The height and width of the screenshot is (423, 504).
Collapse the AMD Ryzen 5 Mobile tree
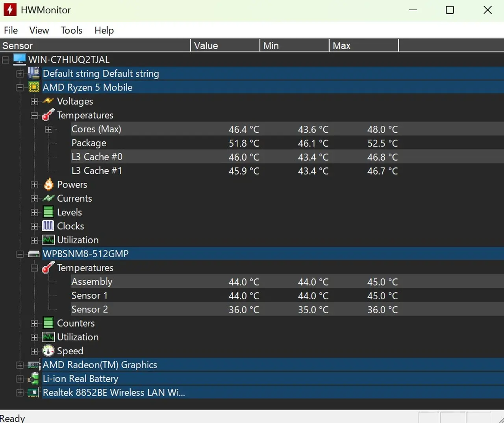coord(20,88)
